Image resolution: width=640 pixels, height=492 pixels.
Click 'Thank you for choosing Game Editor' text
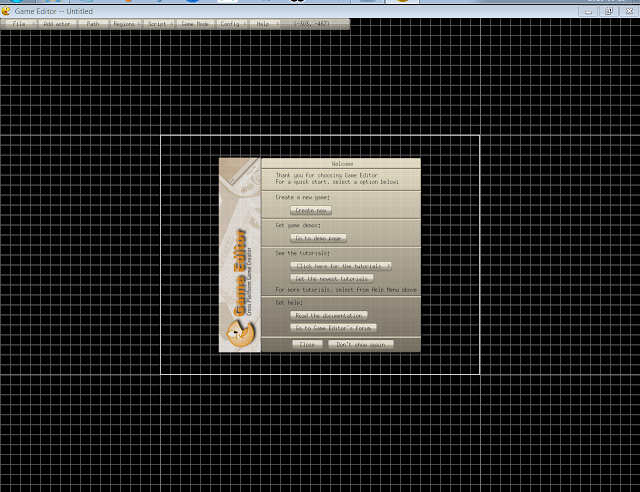point(327,175)
